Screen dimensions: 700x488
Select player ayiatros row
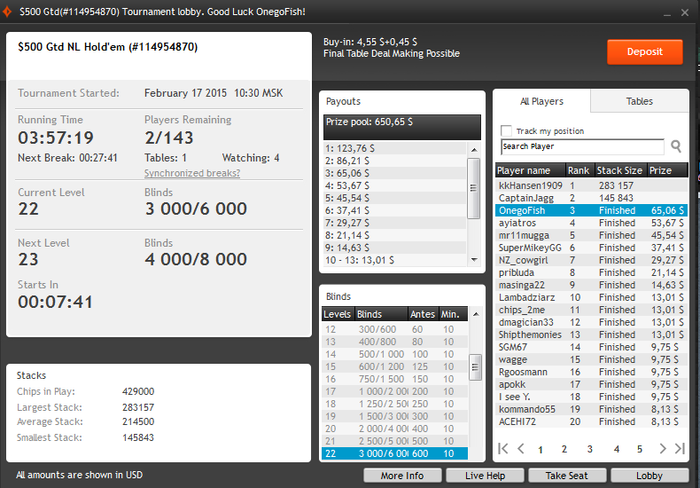click(592, 223)
